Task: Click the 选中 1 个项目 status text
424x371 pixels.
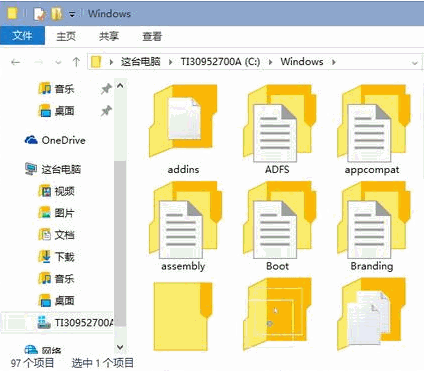Action: click(103, 363)
